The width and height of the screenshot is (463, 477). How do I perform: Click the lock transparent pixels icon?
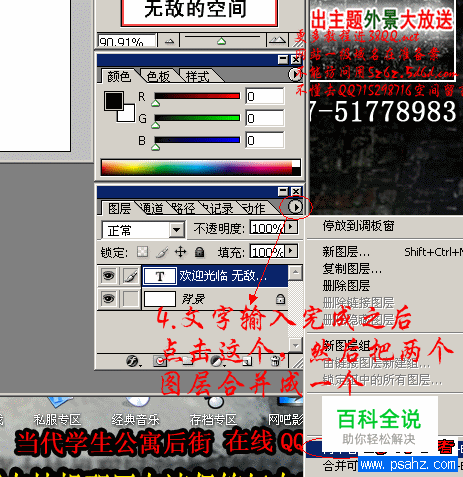coord(142,252)
